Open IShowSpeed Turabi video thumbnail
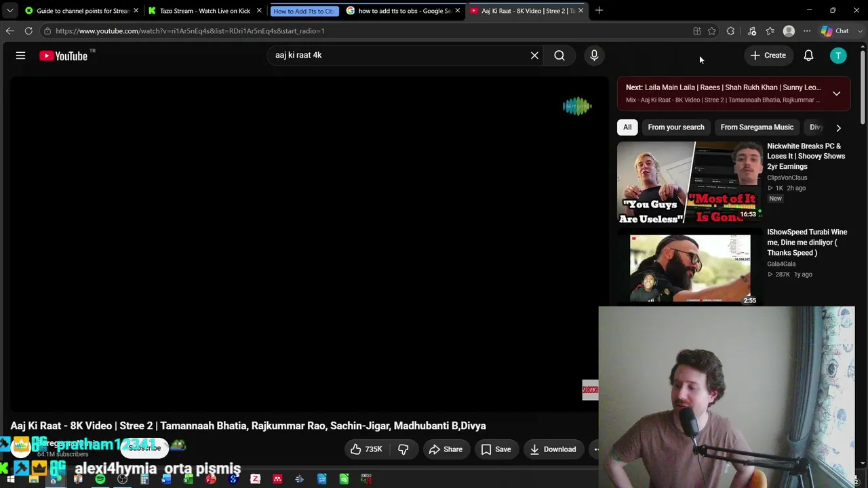Screen dimensions: 868x488 (x=690, y=269)
